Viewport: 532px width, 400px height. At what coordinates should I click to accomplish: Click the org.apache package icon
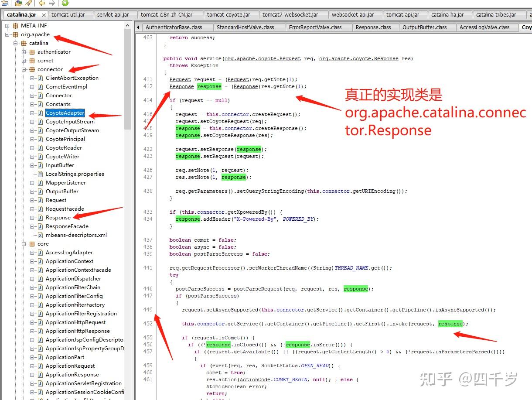[15, 34]
